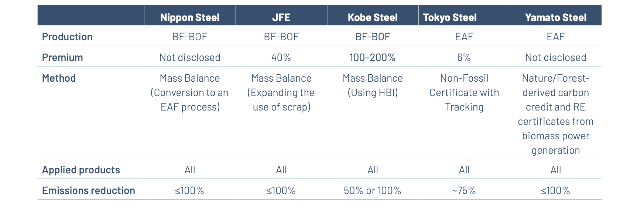
Task: Select the '~75%' emissions reduction value
Action: click(x=464, y=190)
